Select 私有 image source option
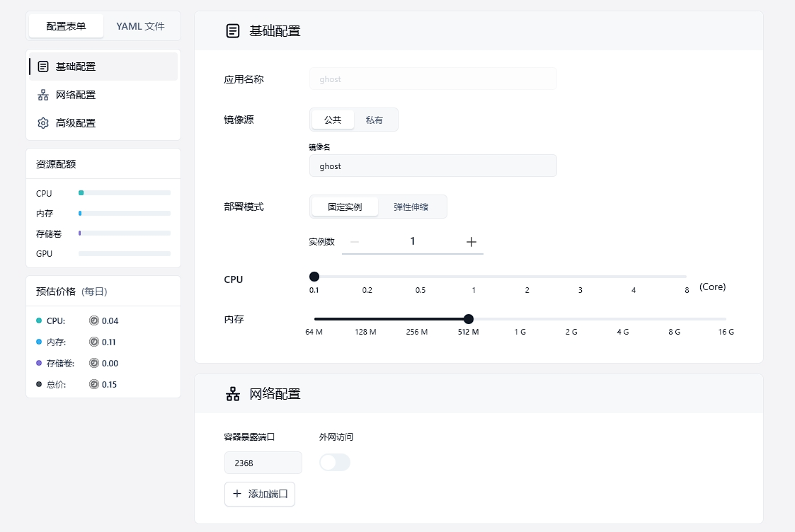Viewport: 795px width, 532px height. pyautogui.click(x=374, y=120)
